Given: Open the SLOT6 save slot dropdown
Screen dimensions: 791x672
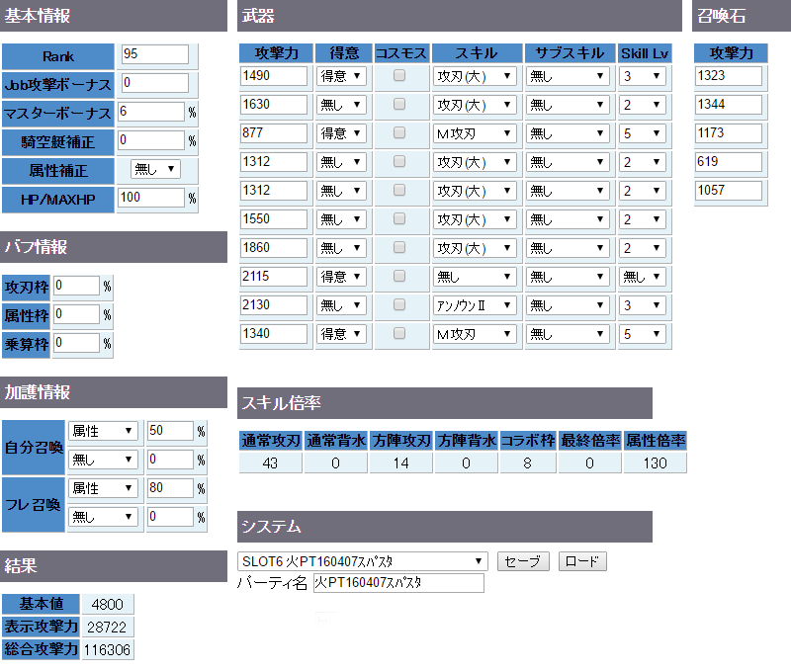Looking at the screenshot, I should click(x=362, y=561).
